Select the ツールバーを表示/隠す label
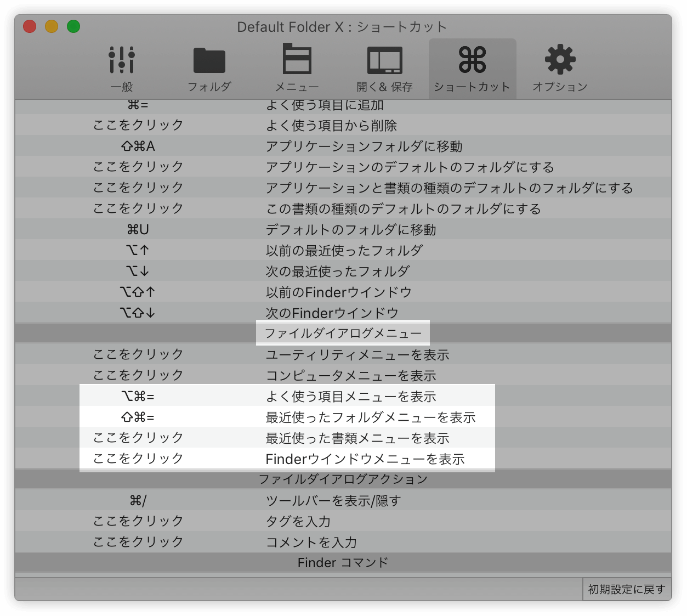Screen dimensions: 687x616 (333, 501)
